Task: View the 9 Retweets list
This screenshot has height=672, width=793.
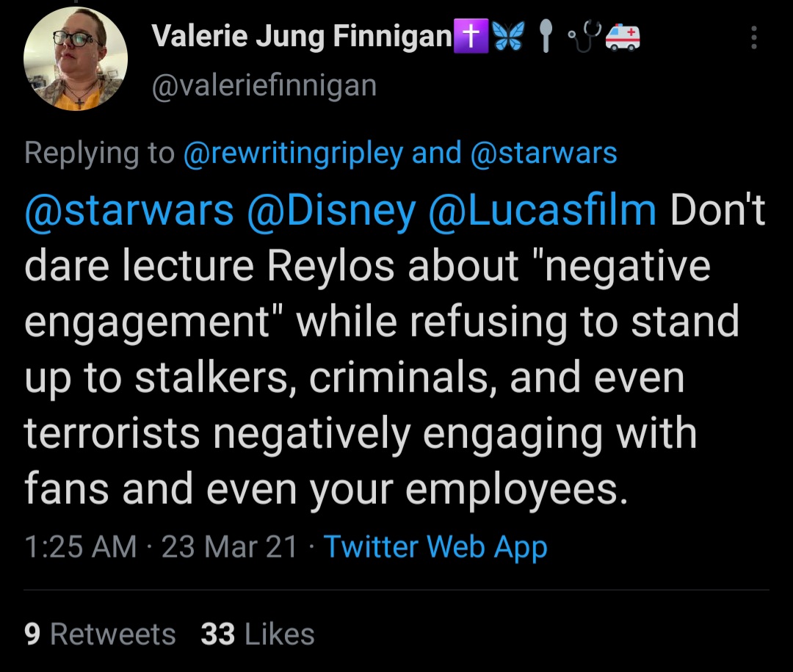Action: click(x=100, y=634)
